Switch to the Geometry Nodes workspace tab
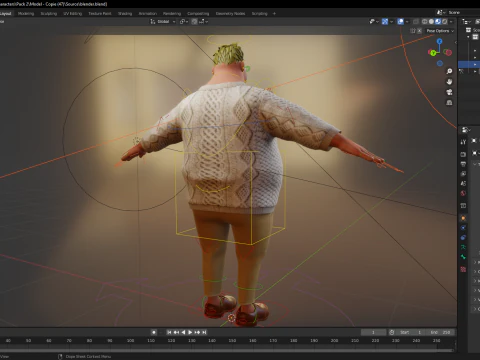The width and height of the screenshot is (480, 360). [x=230, y=14]
